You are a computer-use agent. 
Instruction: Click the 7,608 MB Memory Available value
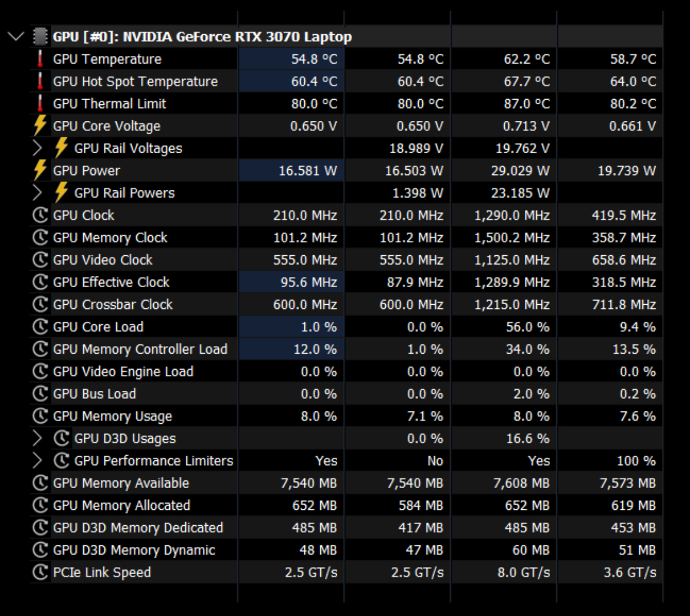521,483
